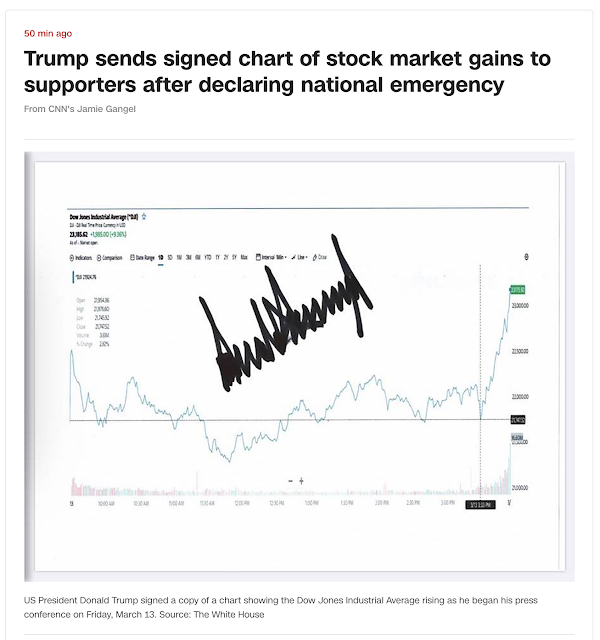
Task: Zoom out with the minus icon
Action: click(x=291, y=482)
